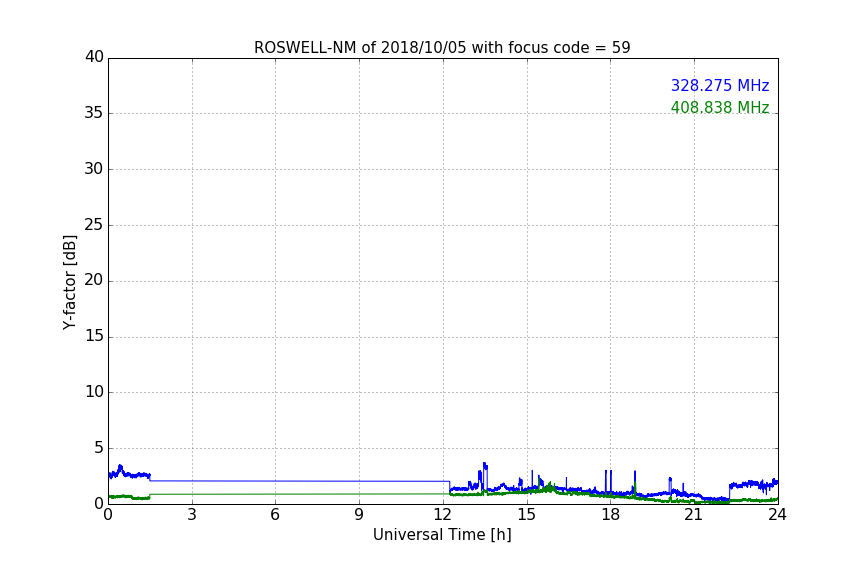Click the y-axis tick label 35

[x=94, y=113]
